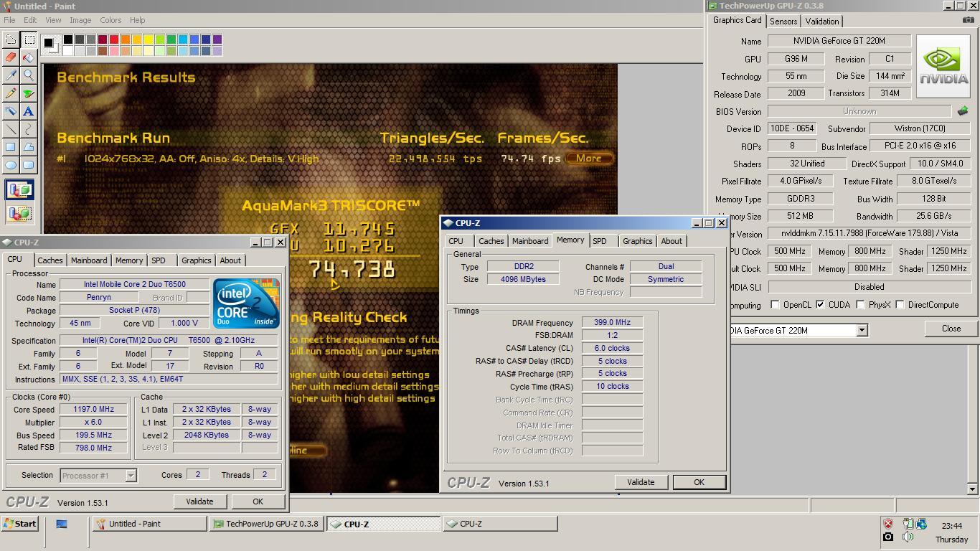Viewport: 980px width, 551px height.
Task: Tick the DirectCompute checkbox in GPU-Z
Action: coord(900,305)
